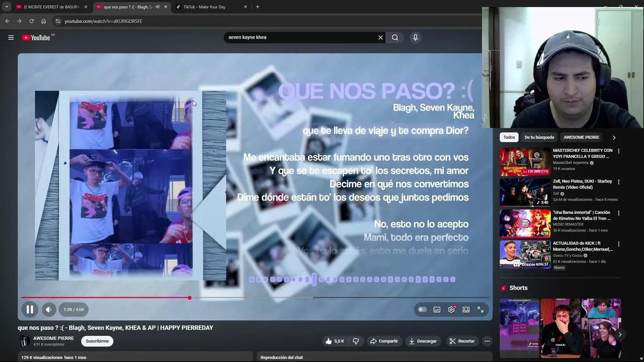This screenshot has height=362, width=644.
Task: Open options for Actualidad de Kick video
Action: coord(618,244)
